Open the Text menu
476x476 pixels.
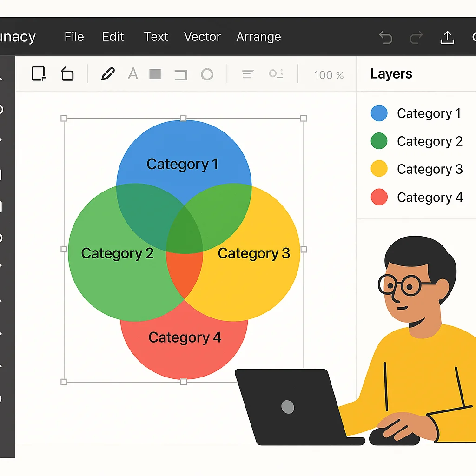click(156, 37)
